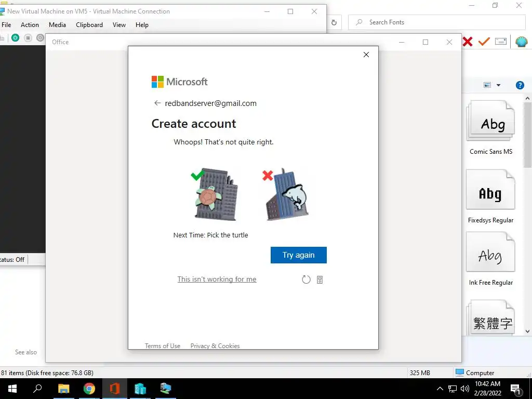Viewport: 532px width, 399px height.
Task: Click the network tray icon
Action: pos(453,389)
